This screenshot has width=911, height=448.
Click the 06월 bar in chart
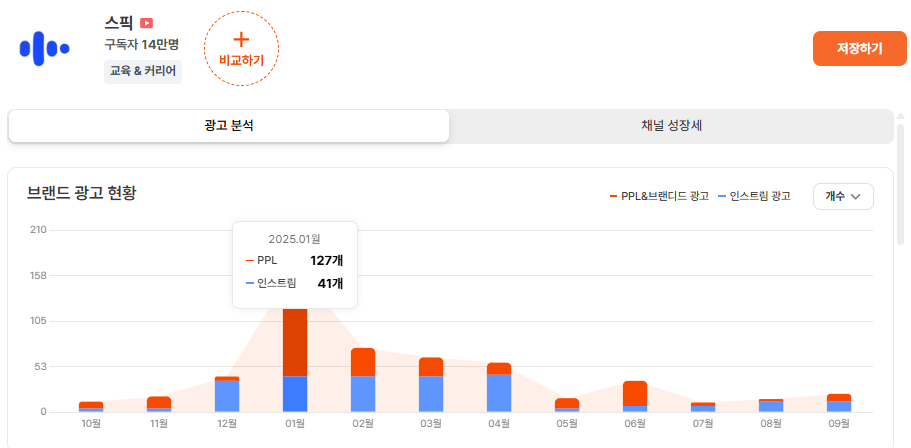click(635, 397)
